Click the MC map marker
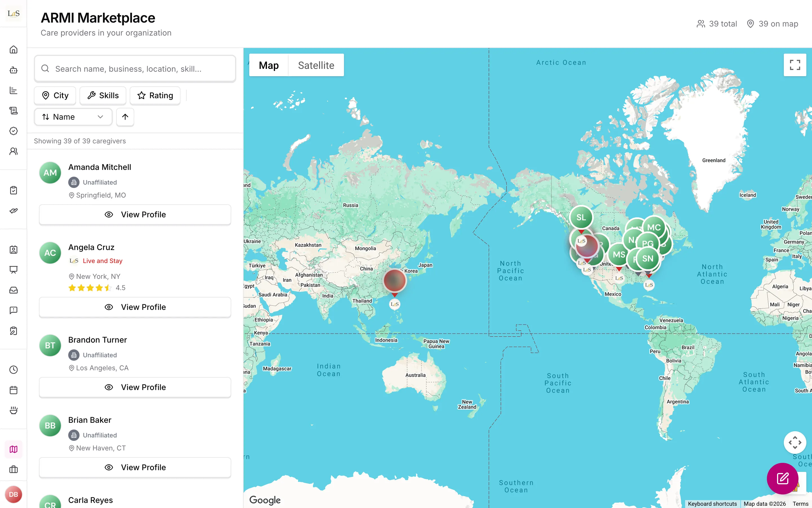 [654, 227]
